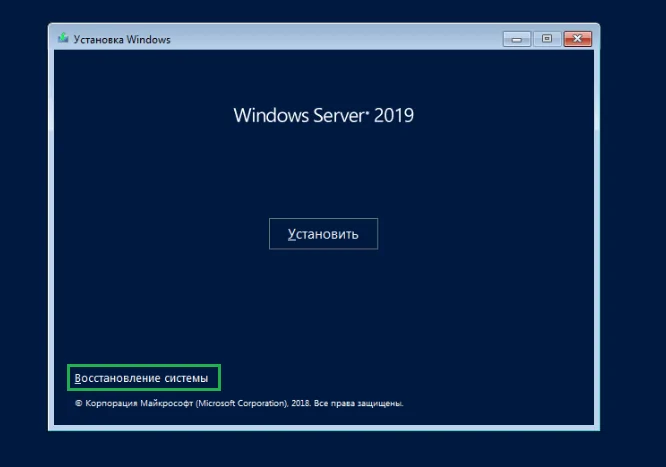Click the Windows Server 2019 heading text
This screenshot has height=467, width=666.
tap(323, 115)
